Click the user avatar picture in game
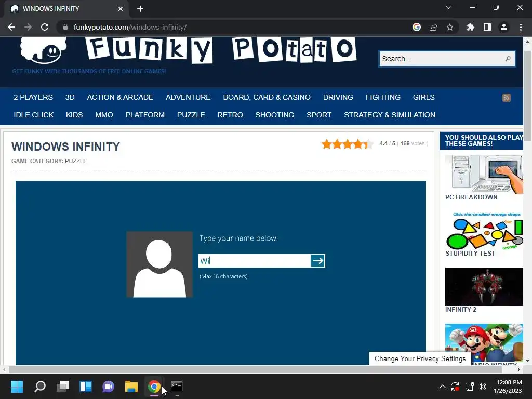Screen dimensions: 532x399 (159, 264)
